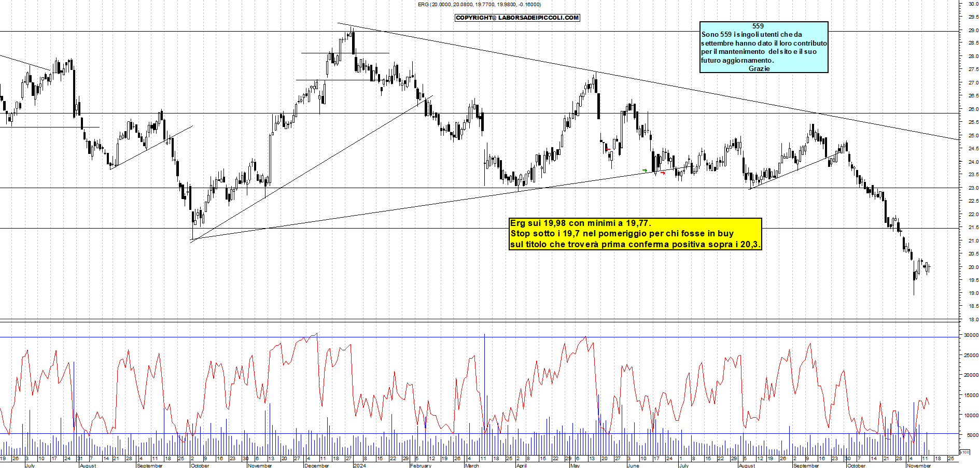Click the red left-pointing arrow marker
Image resolution: width=980 pixels, height=468 pixels.
608,149
